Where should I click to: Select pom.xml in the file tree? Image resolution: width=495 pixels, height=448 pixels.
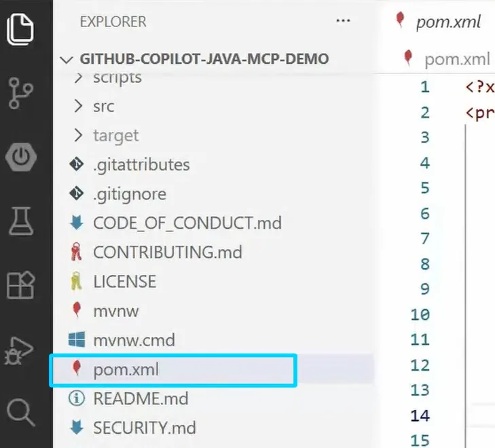point(213,369)
